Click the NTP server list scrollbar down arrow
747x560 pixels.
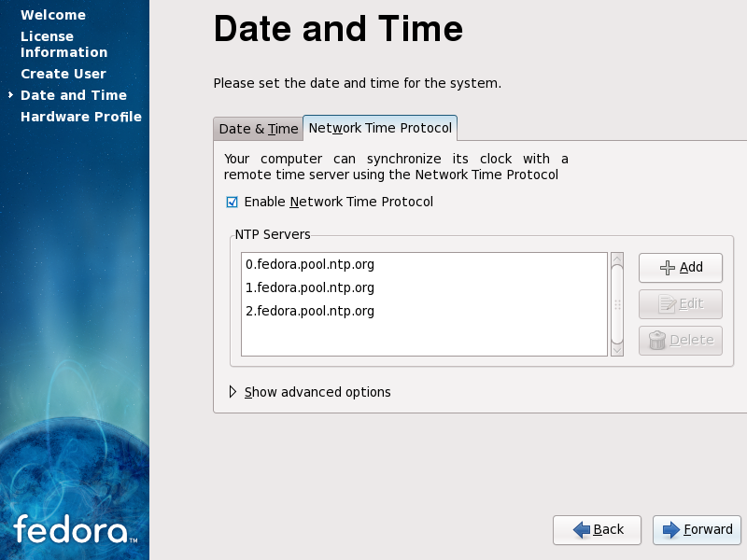[x=617, y=350]
